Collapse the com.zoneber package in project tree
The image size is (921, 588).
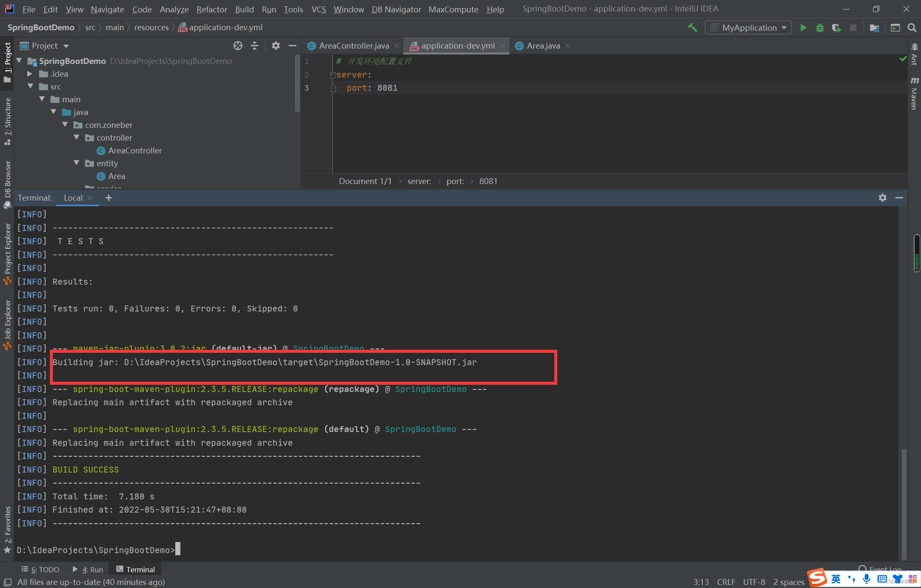[x=65, y=124]
